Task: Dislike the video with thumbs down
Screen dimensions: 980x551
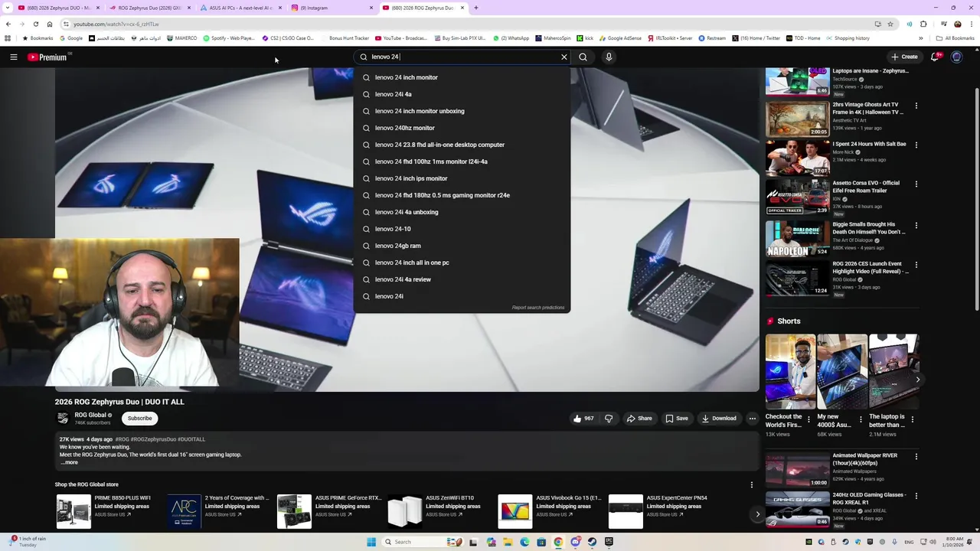Action: point(609,419)
